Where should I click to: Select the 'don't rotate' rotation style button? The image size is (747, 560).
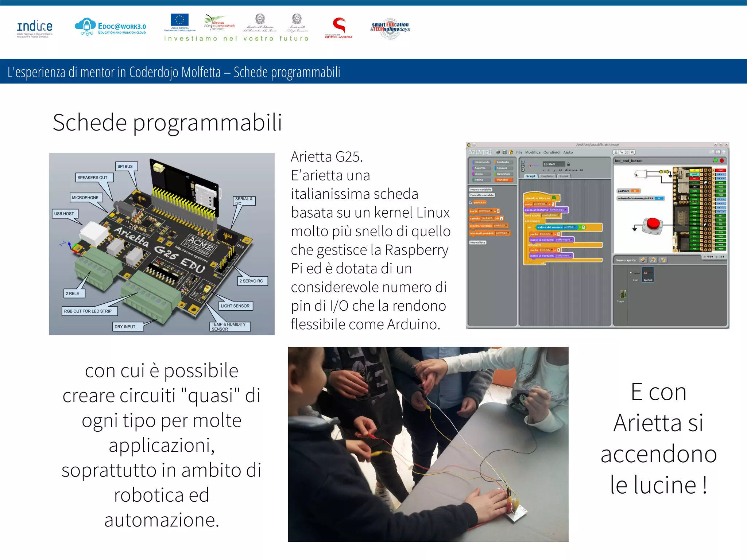523,170
